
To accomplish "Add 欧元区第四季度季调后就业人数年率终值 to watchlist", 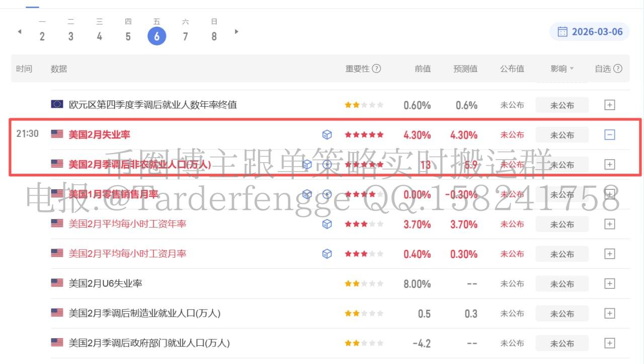I will [x=609, y=105].
